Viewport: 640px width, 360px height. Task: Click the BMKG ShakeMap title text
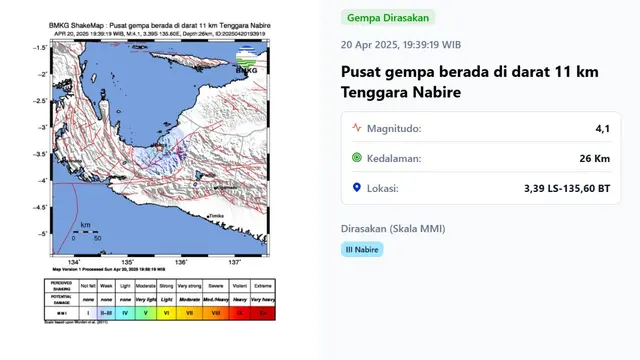tap(160, 25)
